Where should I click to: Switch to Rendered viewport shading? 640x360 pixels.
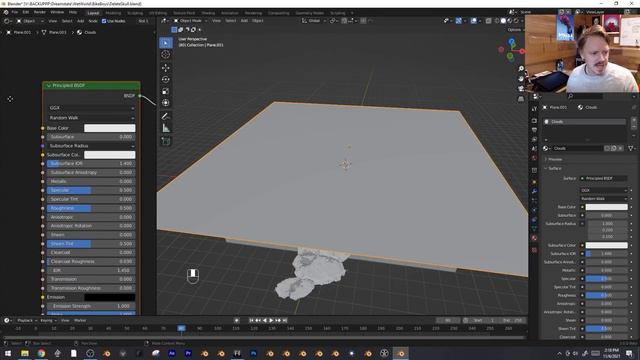(516, 21)
